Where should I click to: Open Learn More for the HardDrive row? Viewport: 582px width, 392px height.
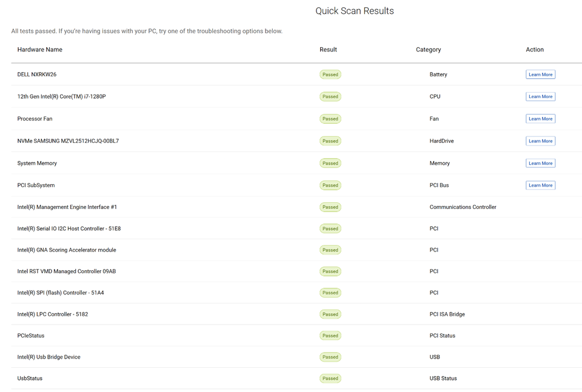(540, 141)
